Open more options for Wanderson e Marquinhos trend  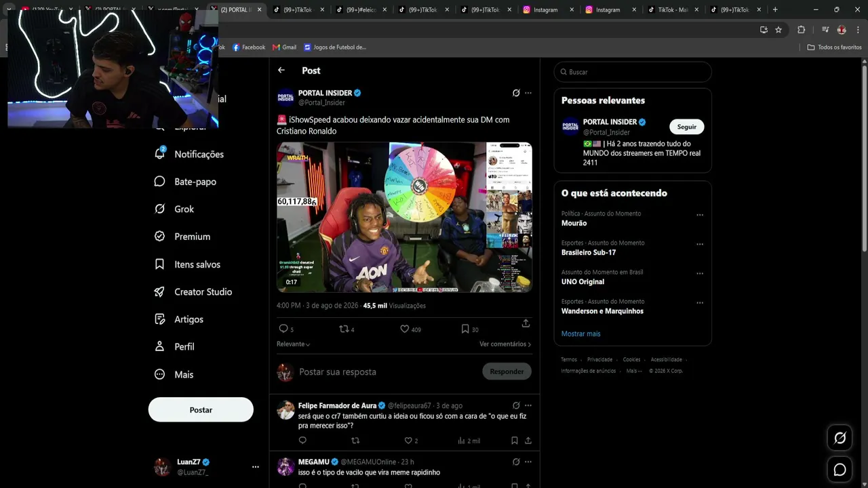pos(700,303)
